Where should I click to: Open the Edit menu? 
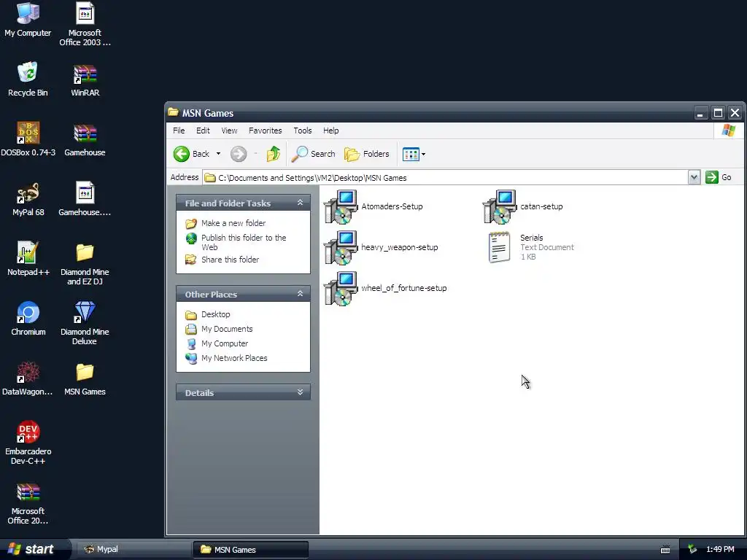pyautogui.click(x=203, y=131)
